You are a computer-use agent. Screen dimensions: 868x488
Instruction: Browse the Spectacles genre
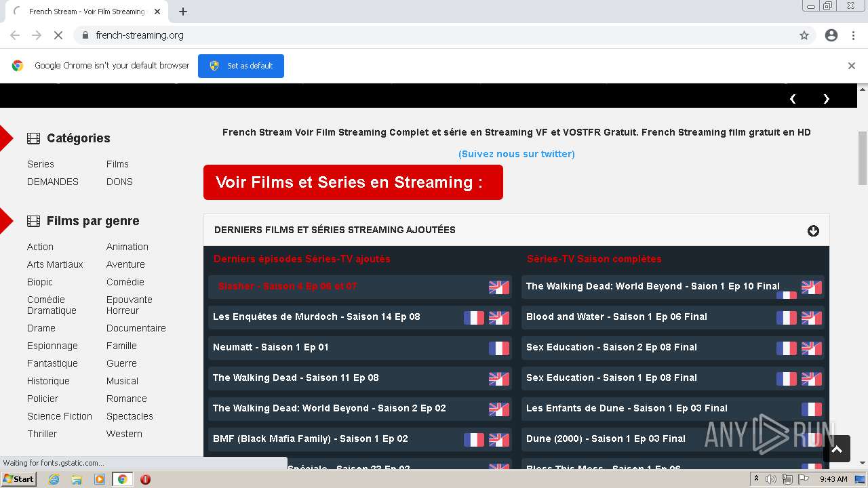click(x=130, y=416)
